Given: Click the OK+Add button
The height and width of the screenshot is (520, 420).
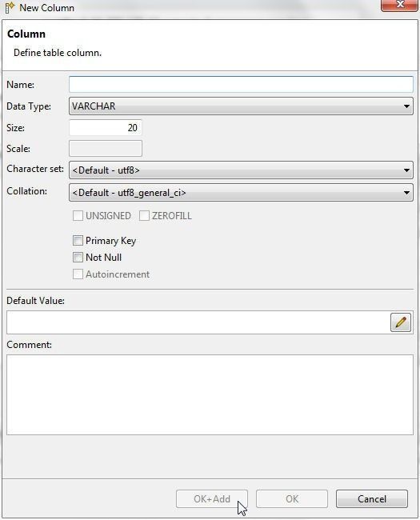Looking at the screenshot, I should click(212, 498).
